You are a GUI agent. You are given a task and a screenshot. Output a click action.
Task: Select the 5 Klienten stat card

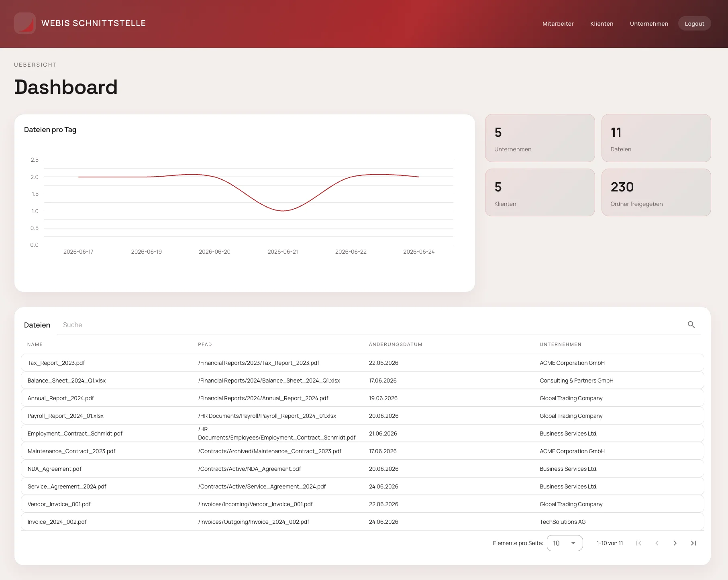click(540, 193)
